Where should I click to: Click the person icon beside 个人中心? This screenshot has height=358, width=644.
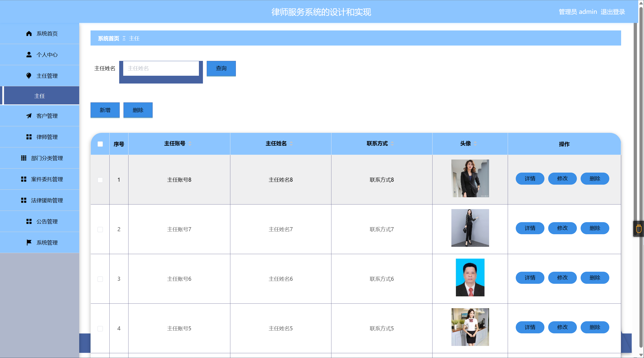click(29, 55)
